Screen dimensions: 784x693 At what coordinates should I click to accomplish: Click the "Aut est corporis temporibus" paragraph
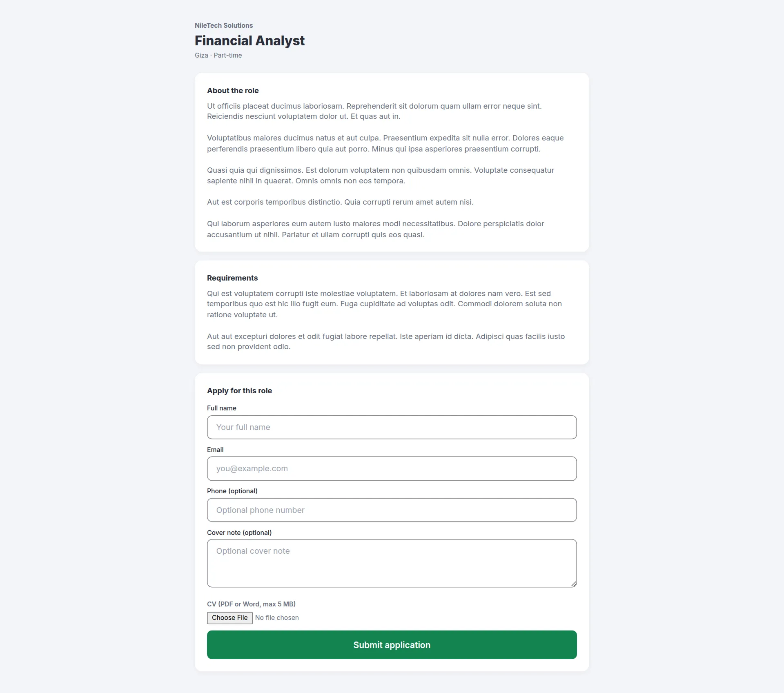tap(340, 202)
